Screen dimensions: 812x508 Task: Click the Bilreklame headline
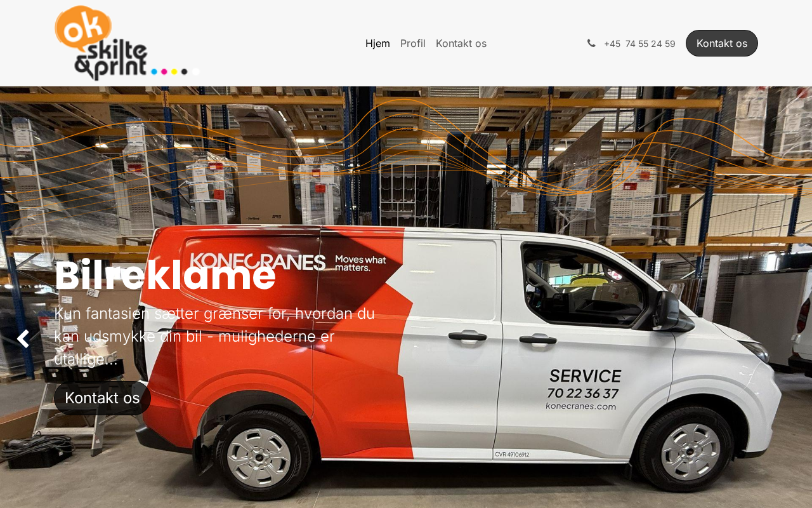165,275
